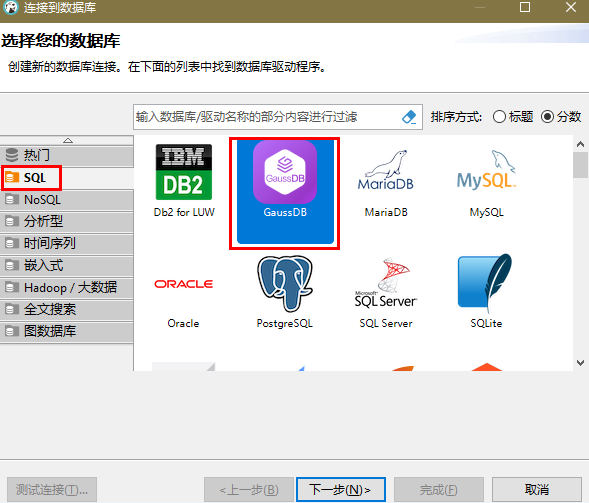Screen dimensions: 589x503
Task: Click the DBeaver app icon in title bar
Action: [11, 8]
